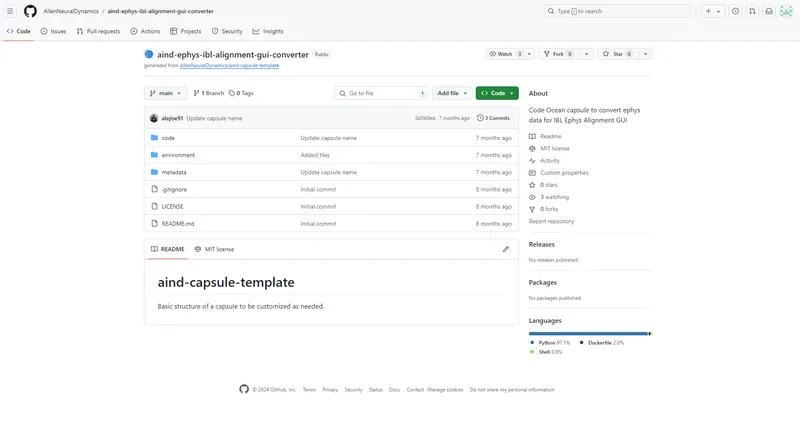
Task: Open the main branch selector
Action: 166,93
